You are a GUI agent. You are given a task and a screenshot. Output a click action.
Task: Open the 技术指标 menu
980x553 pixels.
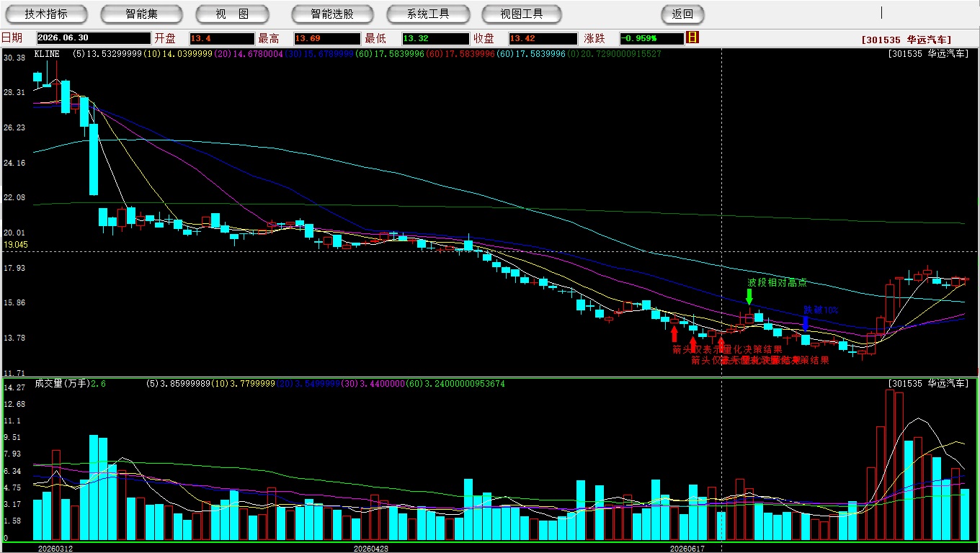(x=46, y=14)
